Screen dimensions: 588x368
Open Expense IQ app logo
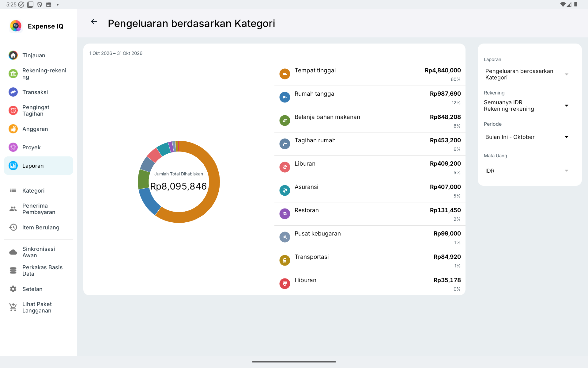[16, 26]
